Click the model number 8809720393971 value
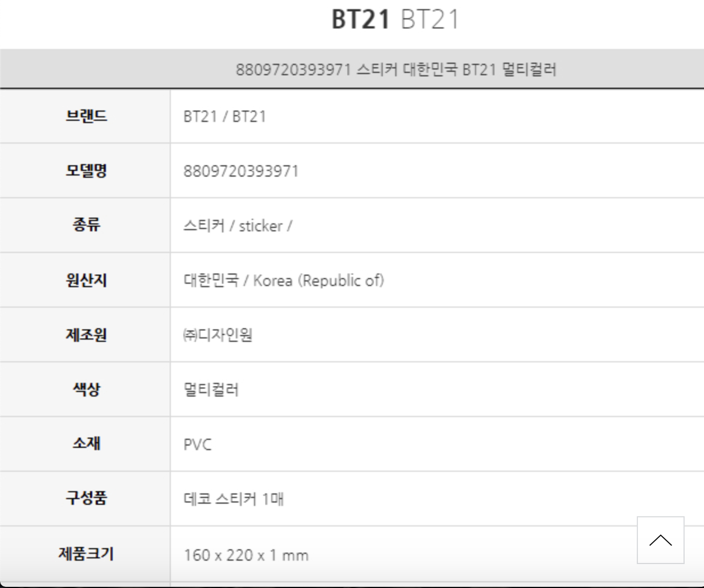The image size is (704, 588). point(241,171)
